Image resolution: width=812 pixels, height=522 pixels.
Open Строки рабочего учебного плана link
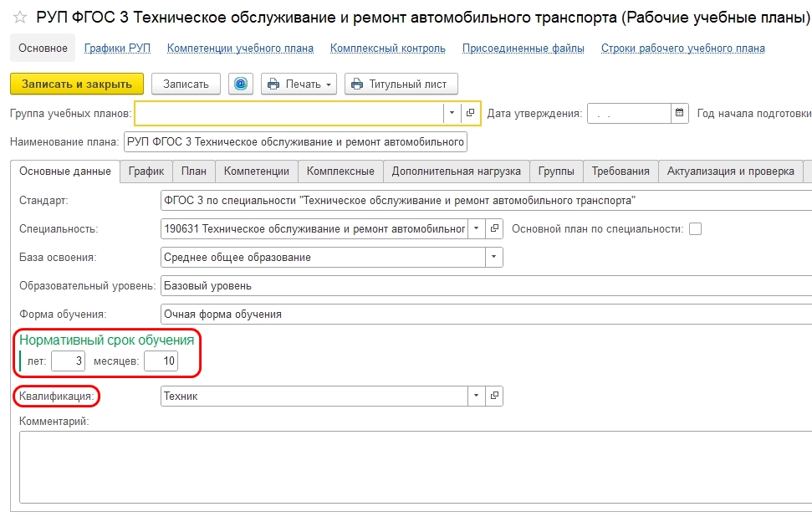tap(683, 49)
